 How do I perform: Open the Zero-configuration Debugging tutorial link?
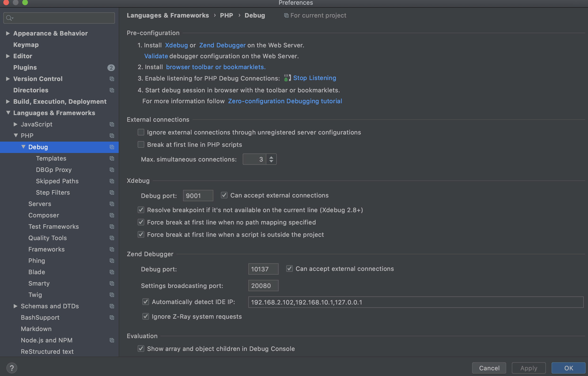point(285,101)
